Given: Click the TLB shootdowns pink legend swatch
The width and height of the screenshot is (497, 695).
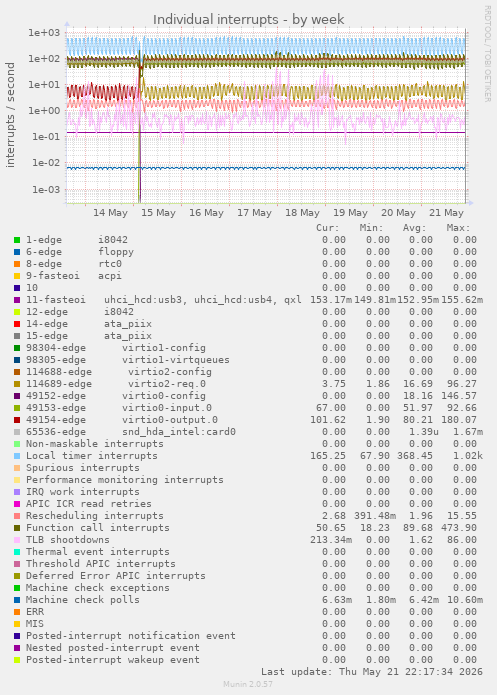Looking at the screenshot, I should (17, 540).
